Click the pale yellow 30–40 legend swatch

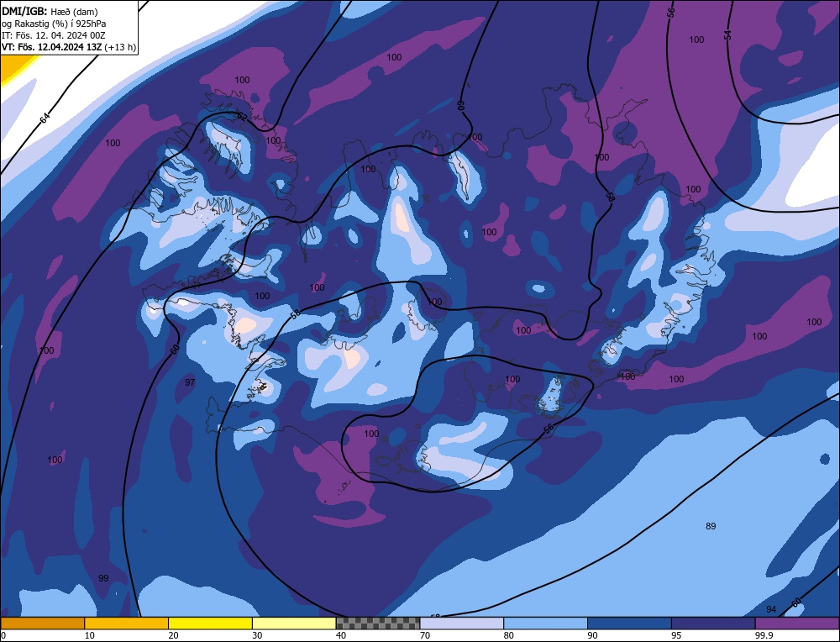pos(294,624)
